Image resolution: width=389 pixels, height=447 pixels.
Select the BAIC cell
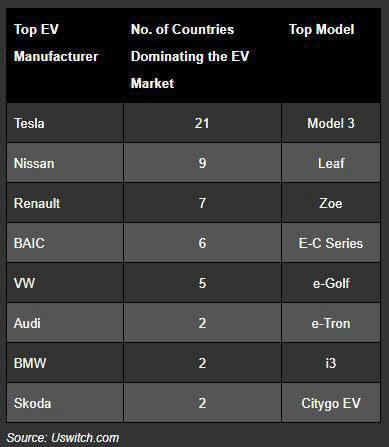click(65, 243)
